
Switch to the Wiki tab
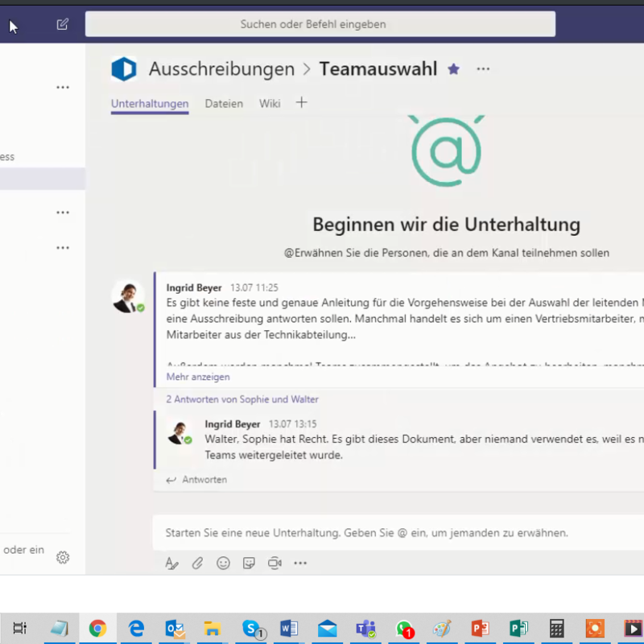click(270, 104)
